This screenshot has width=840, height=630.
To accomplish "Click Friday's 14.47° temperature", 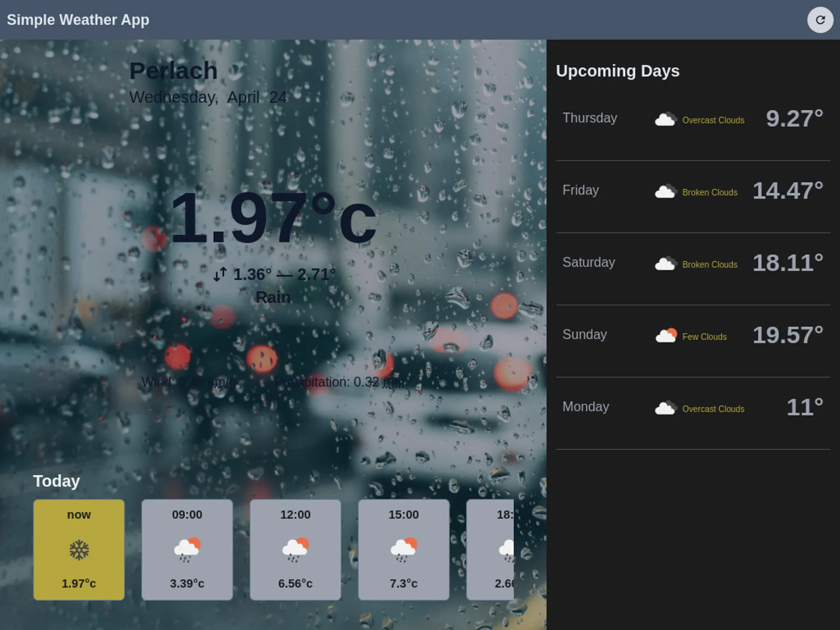I will [788, 190].
